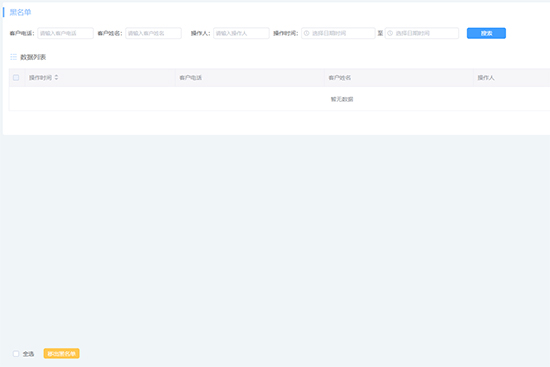Click the clock icon in the end date field
Image resolution: width=550 pixels, height=367 pixels.
pos(390,33)
